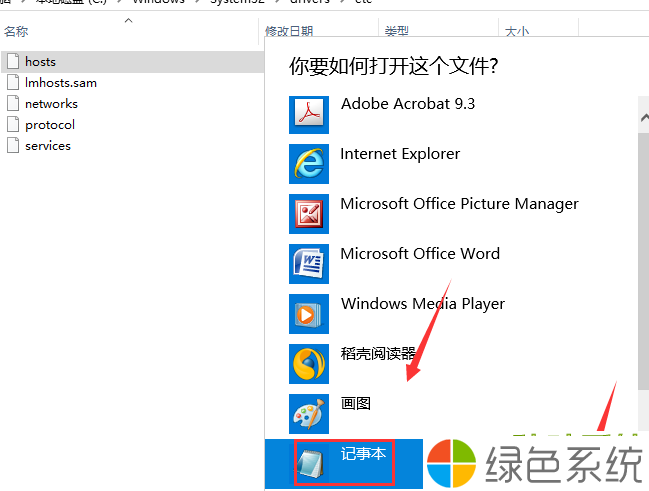
Task: Choose 稻壳阅读器 text label
Action: coord(378,354)
